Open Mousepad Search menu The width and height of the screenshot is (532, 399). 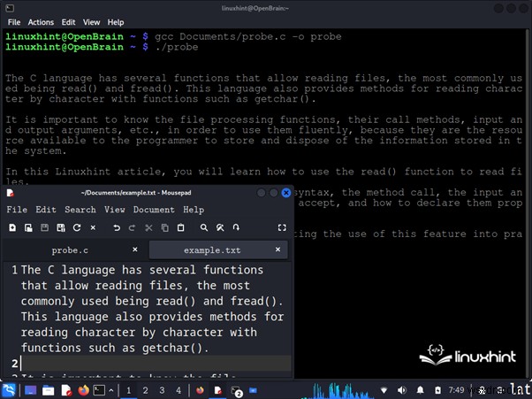tap(80, 210)
